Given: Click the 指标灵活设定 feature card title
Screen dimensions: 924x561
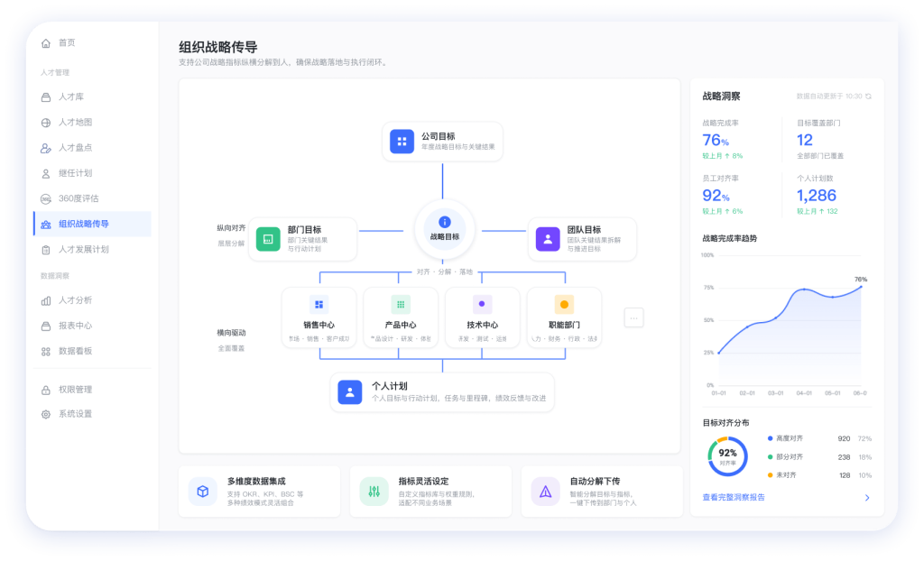Looking at the screenshot, I should 423,482.
